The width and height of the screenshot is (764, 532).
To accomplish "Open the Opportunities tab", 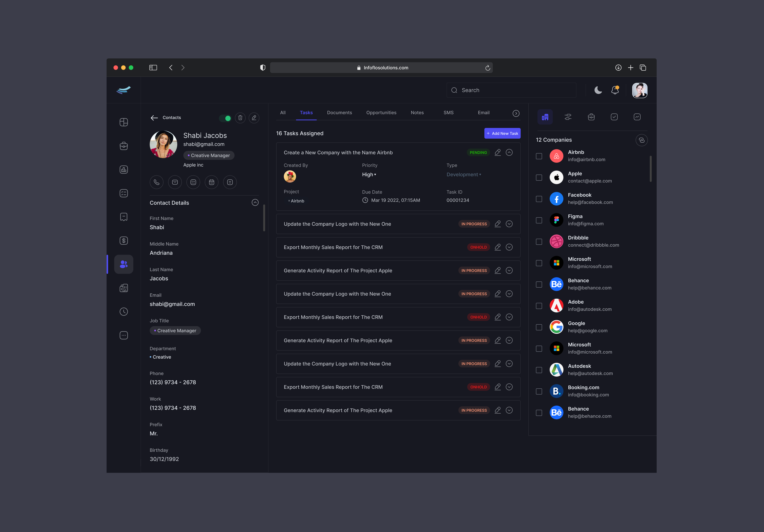I will coord(381,112).
